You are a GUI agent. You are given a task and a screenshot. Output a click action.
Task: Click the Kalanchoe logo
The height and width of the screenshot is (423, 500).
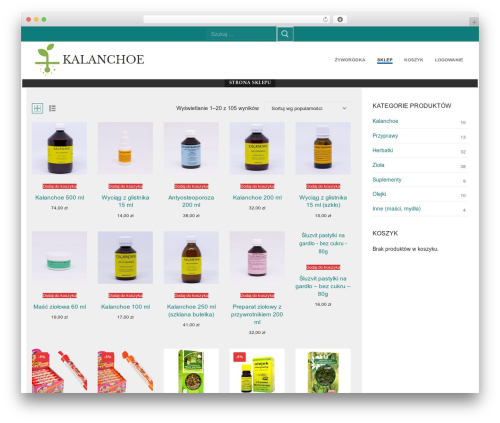90,59
